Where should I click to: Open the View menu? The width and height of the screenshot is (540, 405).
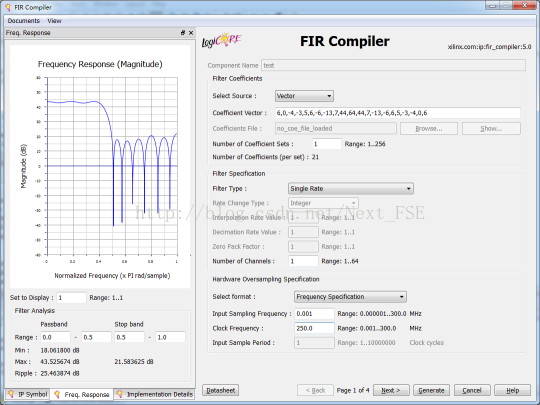pos(54,21)
